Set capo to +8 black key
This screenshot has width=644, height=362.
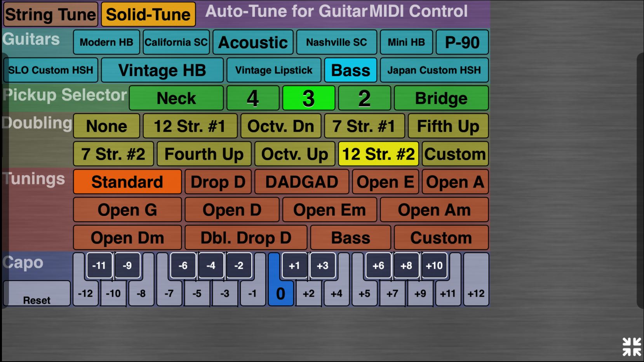pyautogui.click(x=406, y=265)
